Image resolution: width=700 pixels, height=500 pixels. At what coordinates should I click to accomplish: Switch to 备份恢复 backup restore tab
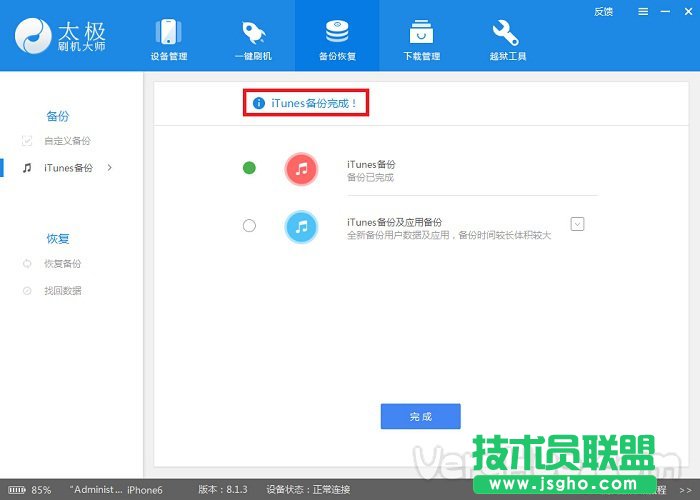click(x=337, y=39)
